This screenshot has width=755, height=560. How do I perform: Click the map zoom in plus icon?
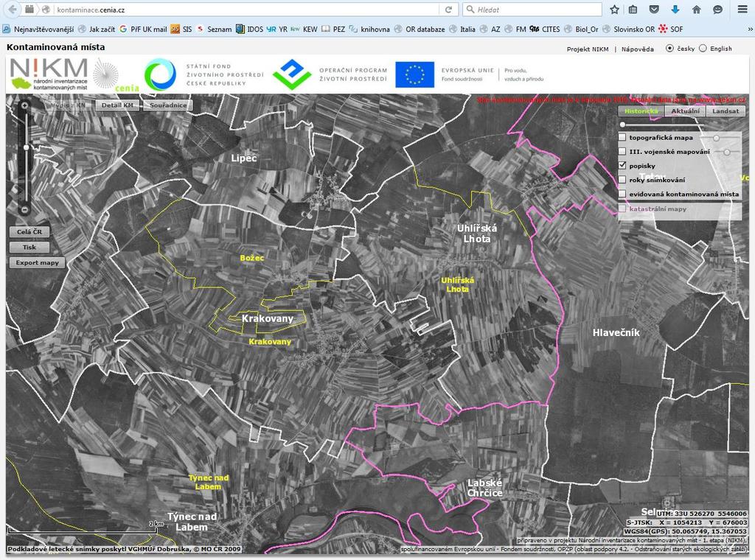click(x=24, y=105)
